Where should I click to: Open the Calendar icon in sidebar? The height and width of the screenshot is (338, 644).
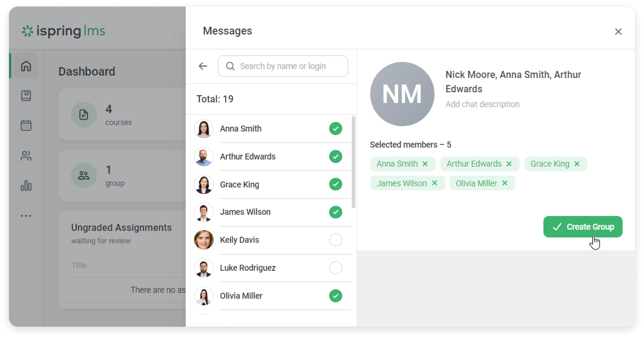pyautogui.click(x=26, y=125)
